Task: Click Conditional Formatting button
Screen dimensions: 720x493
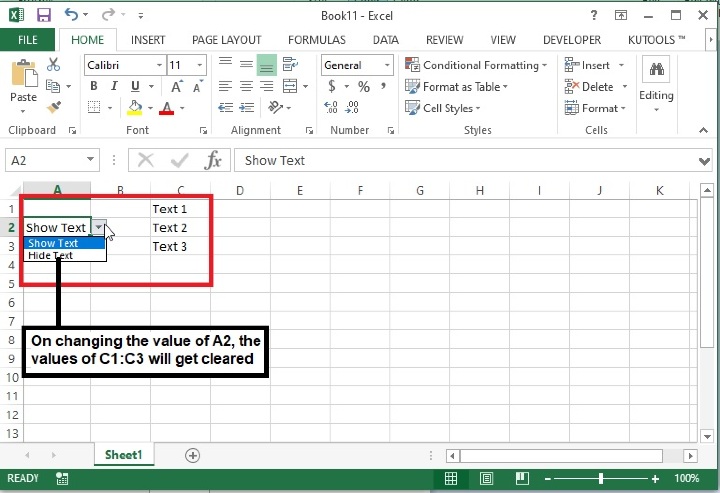Action: pos(476,65)
